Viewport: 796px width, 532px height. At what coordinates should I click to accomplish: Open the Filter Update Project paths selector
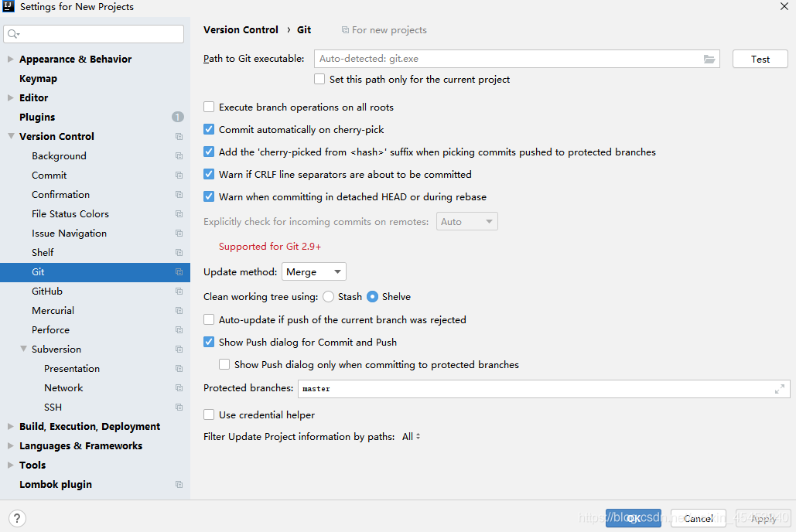click(x=412, y=437)
